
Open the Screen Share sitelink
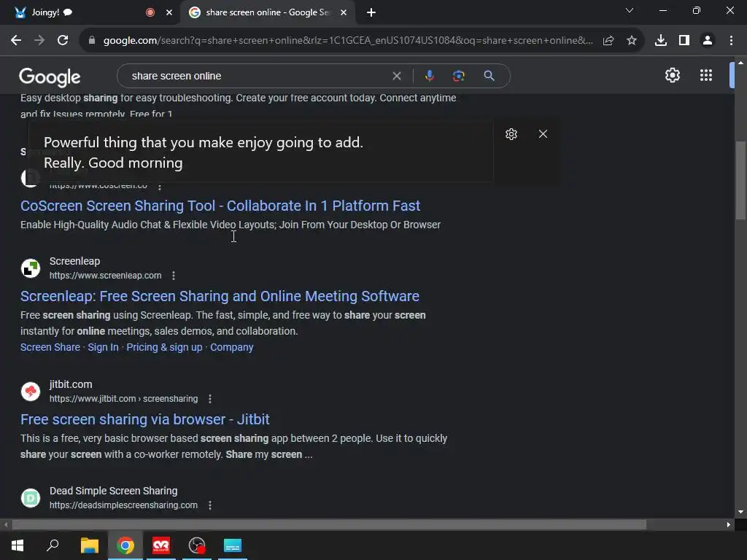tap(50, 347)
